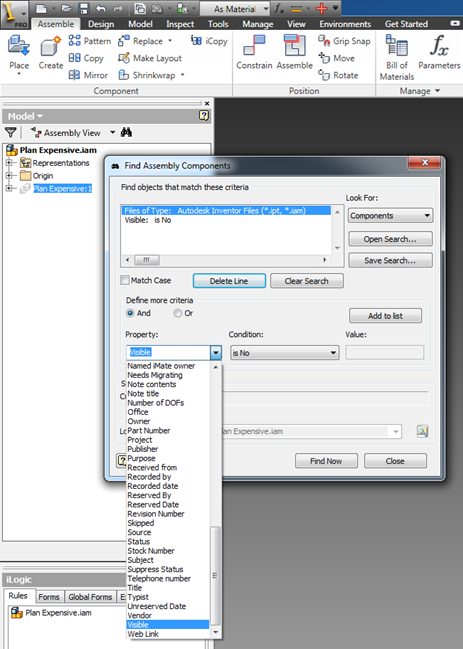
Task: Open the Look For Components dropdown
Action: (x=390, y=216)
